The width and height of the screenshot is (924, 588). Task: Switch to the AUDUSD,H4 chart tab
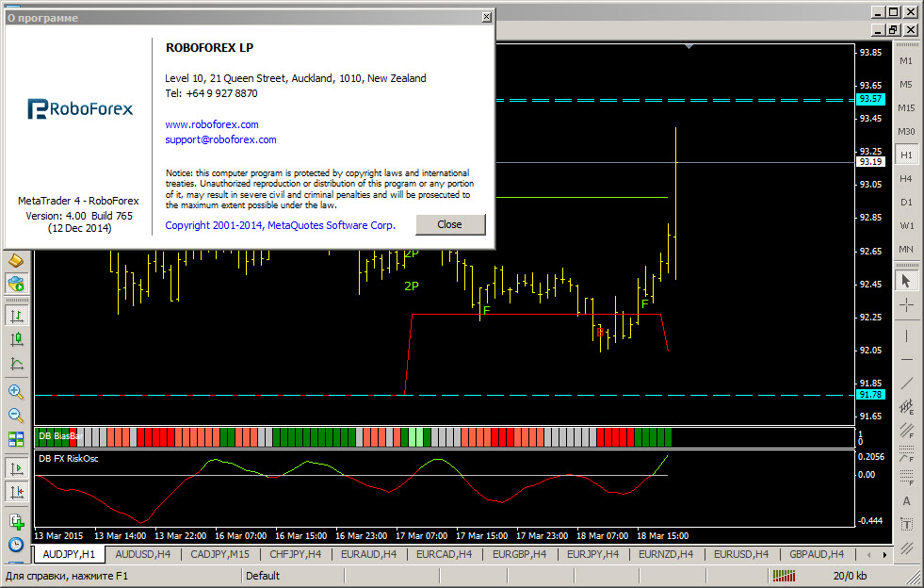click(142, 554)
